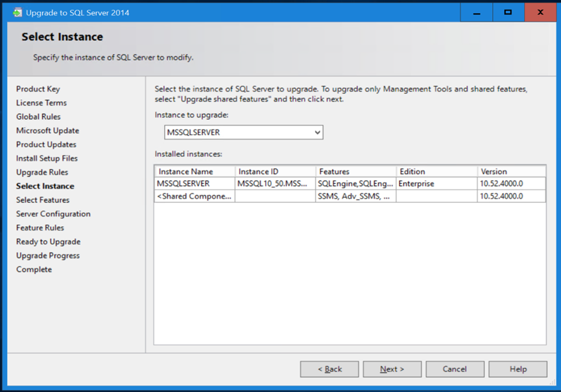This screenshot has height=392, width=561.
Task: Sort by Instance Name column header
Action: [195, 172]
